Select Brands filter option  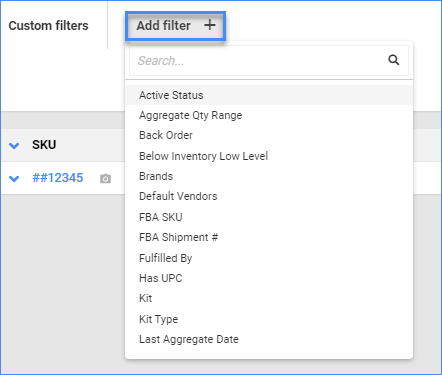[269, 176]
